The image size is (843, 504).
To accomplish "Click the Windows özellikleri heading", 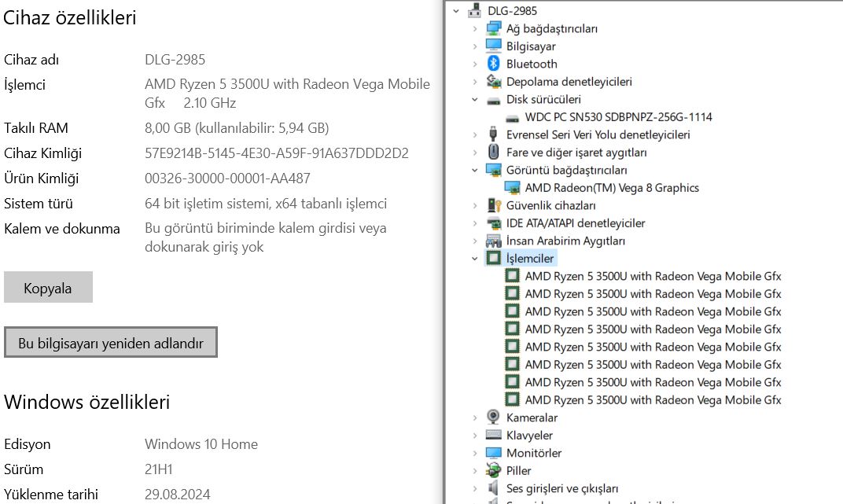I will point(87,402).
